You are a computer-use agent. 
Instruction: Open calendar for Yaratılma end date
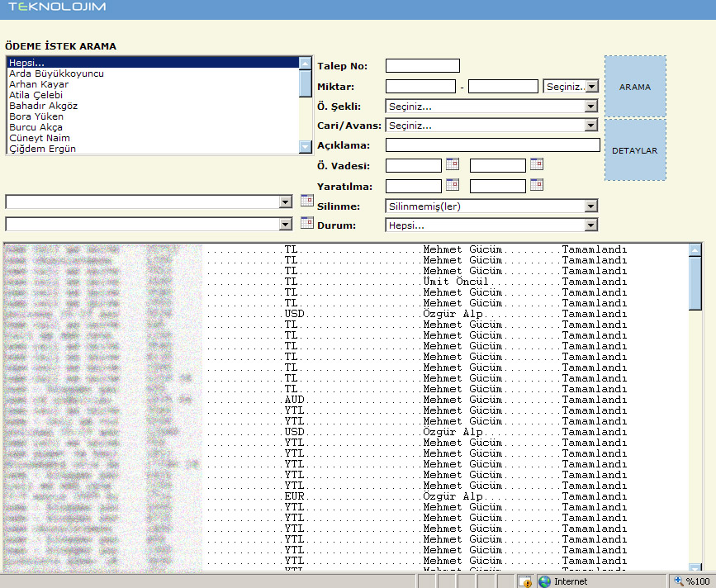[x=536, y=185]
